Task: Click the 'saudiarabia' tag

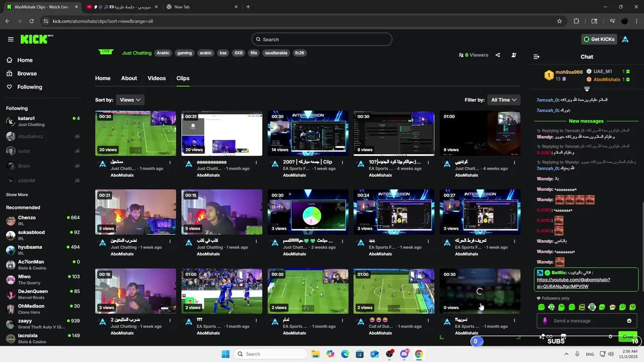Action: [276, 53]
